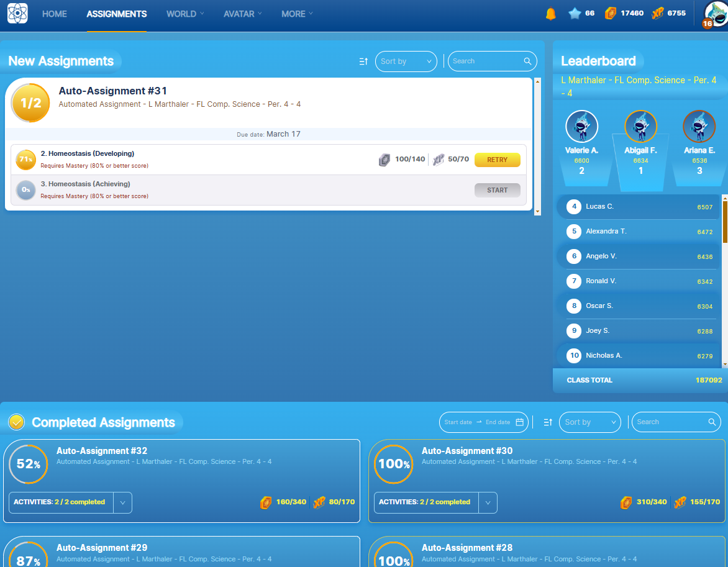The image size is (728, 567).
Task: Open the notification bell
Action: pos(550,12)
